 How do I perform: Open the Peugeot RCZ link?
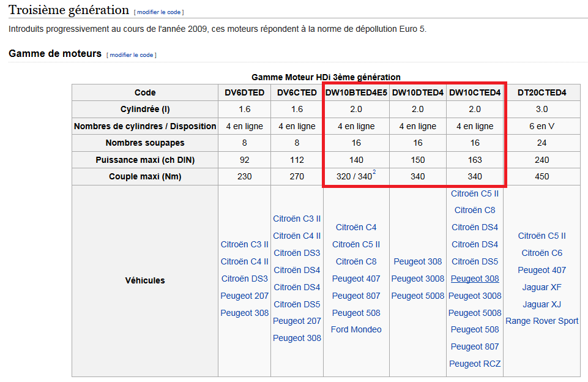coord(475,364)
